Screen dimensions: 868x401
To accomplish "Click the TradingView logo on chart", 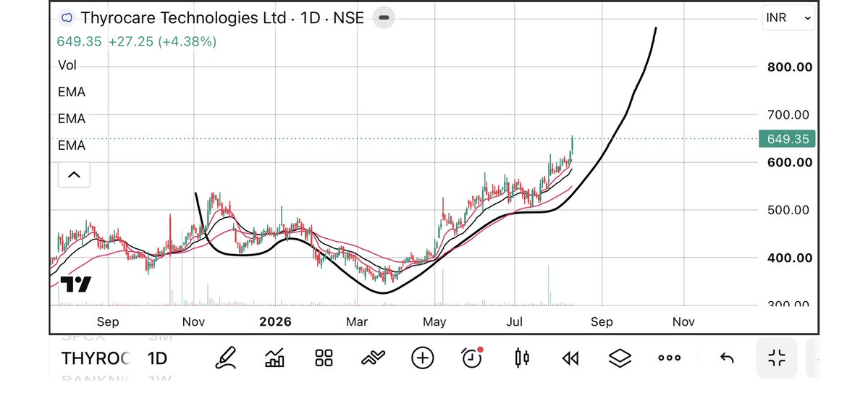I will click(75, 284).
